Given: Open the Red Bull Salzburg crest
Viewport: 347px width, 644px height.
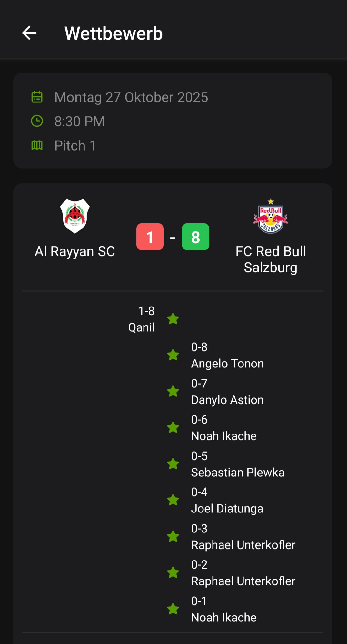Looking at the screenshot, I should 271,216.
